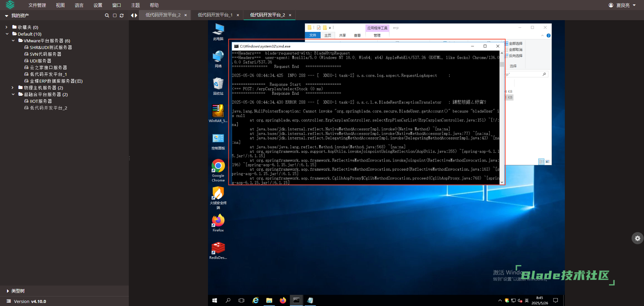Open the floating settings gear button
The image size is (644, 306).
(x=638, y=238)
